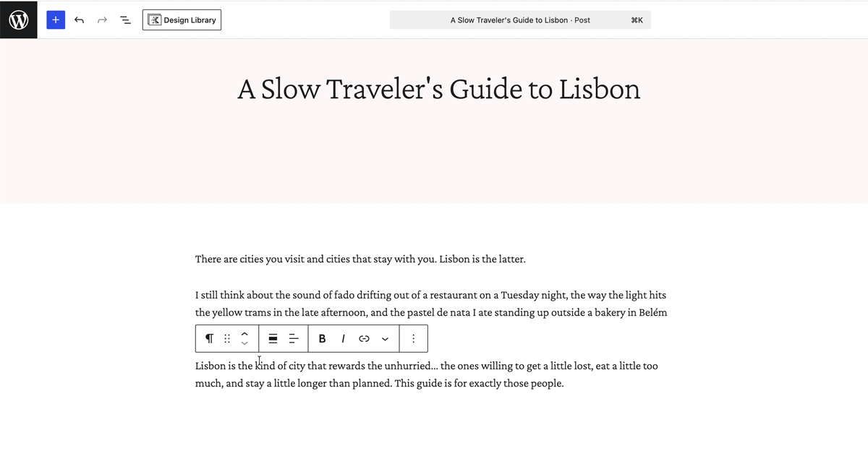
Task: Open the Design Library
Action: [x=182, y=20]
